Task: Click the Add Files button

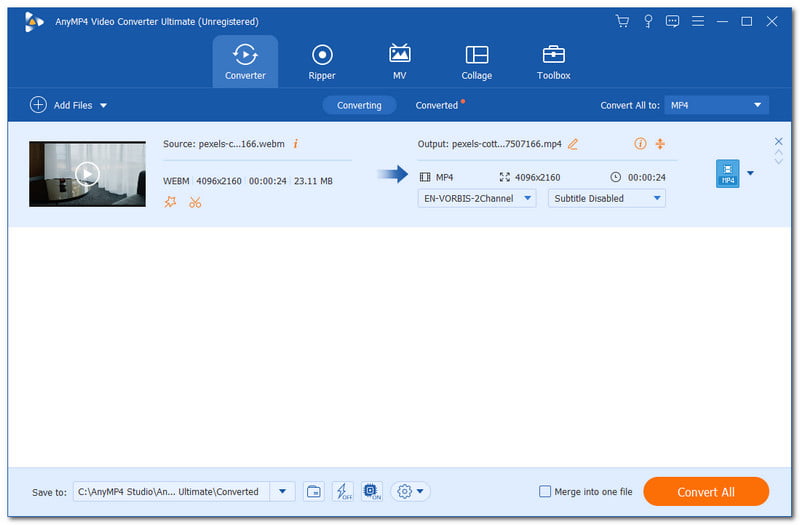Action: pyautogui.click(x=68, y=105)
